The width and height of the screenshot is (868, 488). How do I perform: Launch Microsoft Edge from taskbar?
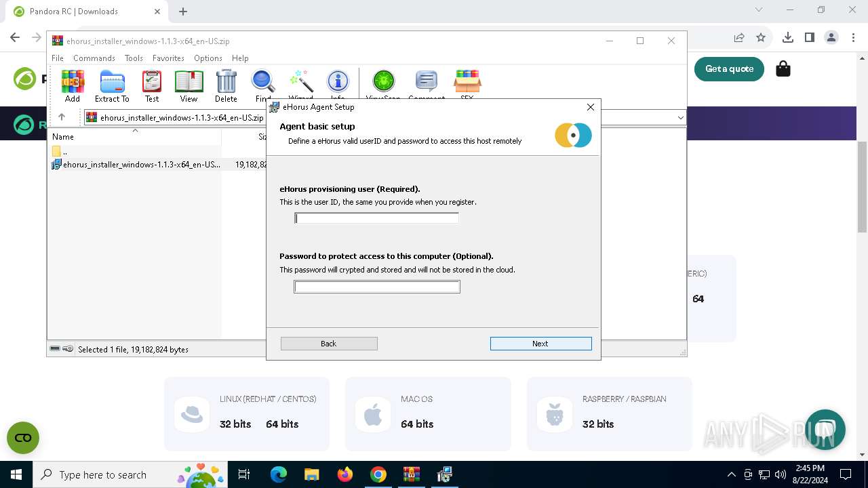279,474
